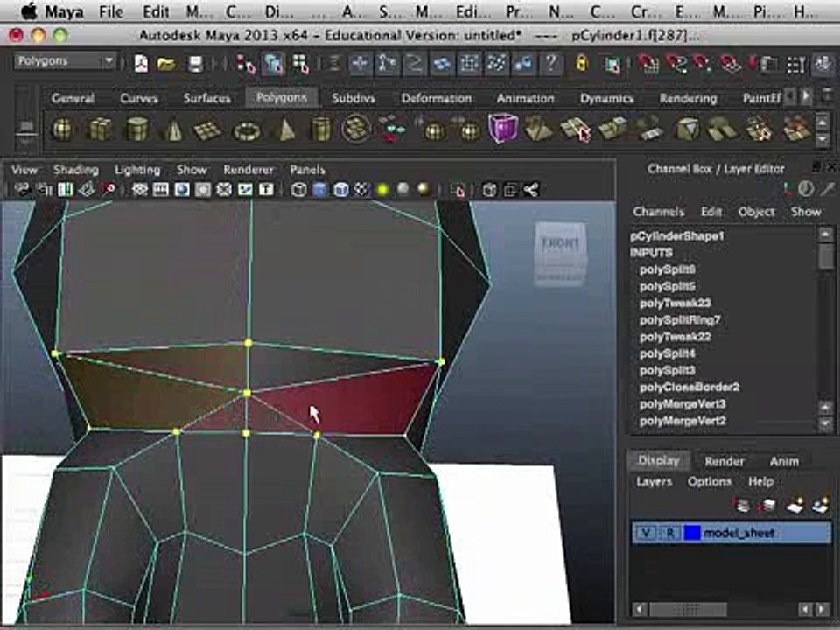Click the layer editor horizontal scrollbar thumb

pyautogui.click(x=688, y=610)
